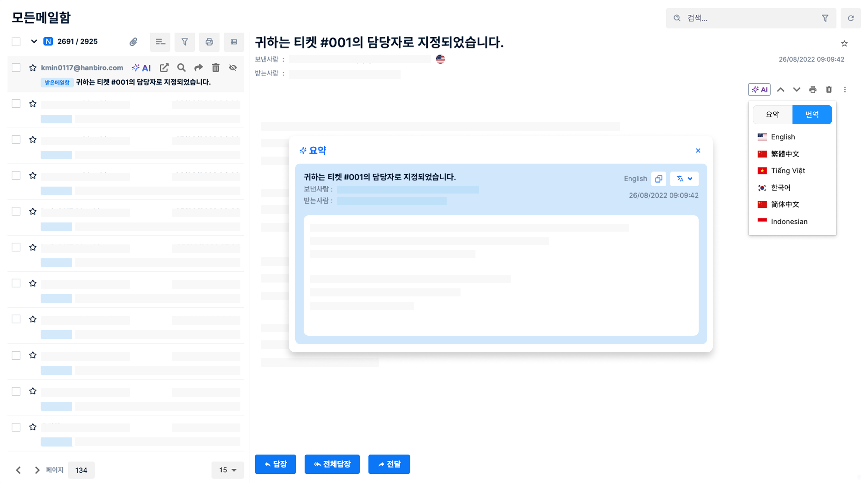The width and height of the screenshot is (868, 483).
Task: Delete the email via list trash icon
Action: [216, 68]
